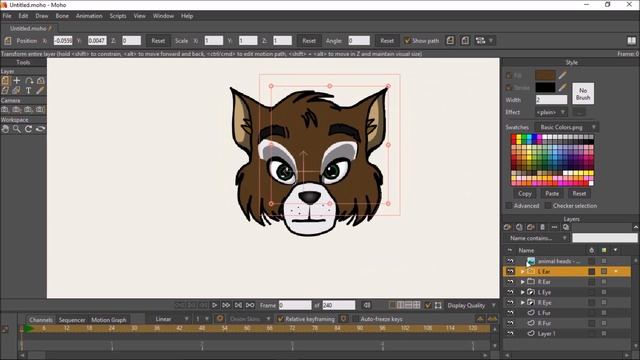Enable the Advanced checkbox

(509, 206)
